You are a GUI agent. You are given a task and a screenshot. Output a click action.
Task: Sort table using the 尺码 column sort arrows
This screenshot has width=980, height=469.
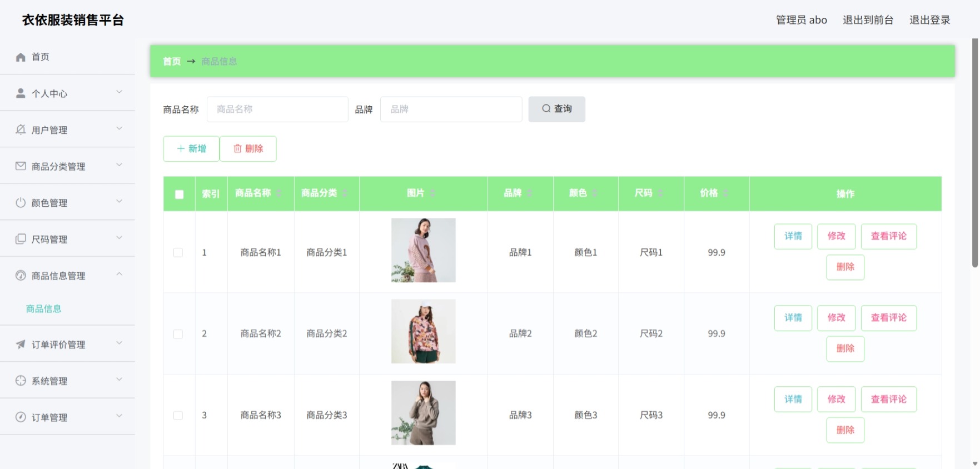click(x=660, y=193)
